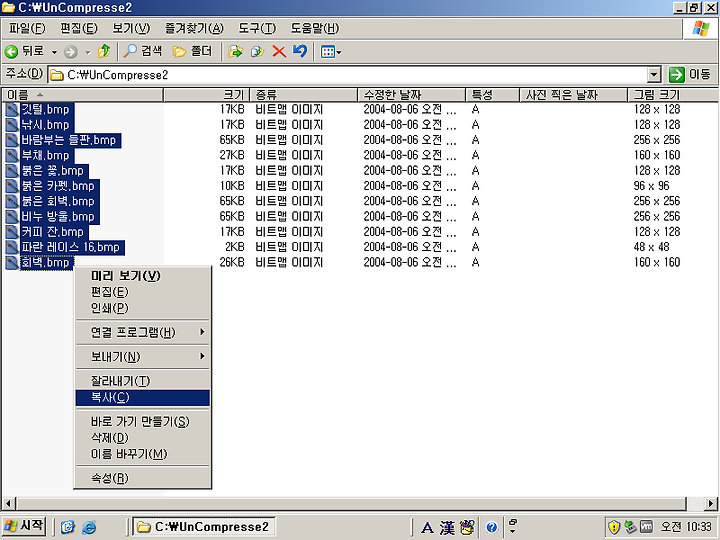Click the Copy To folder toolbar icon
Image resolution: width=720 pixels, height=540 pixels.
click(x=257, y=51)
